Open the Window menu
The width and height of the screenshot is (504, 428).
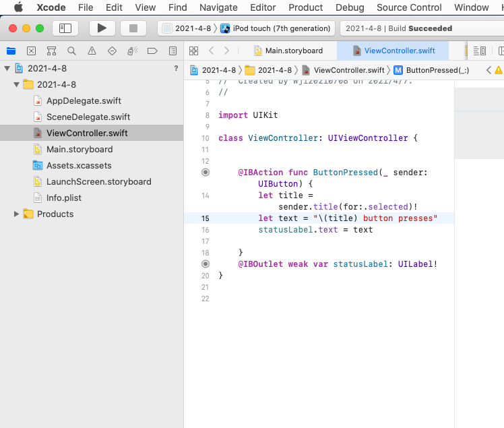[x=471, y=7]
